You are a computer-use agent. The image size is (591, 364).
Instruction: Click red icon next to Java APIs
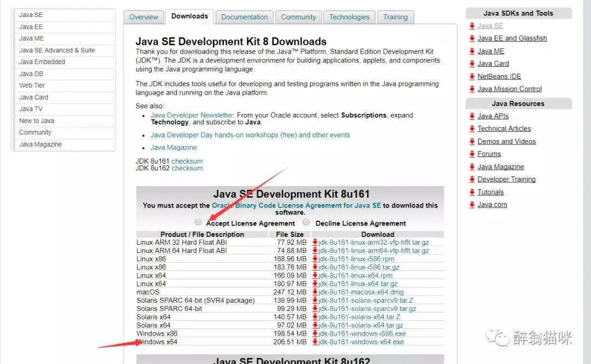point(472,116)
